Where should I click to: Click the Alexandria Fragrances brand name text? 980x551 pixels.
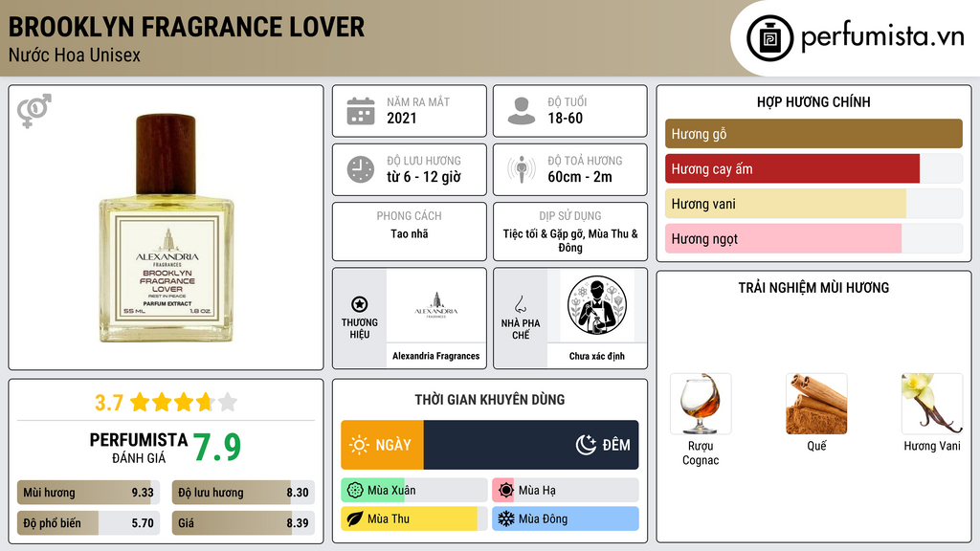[435, 356]
